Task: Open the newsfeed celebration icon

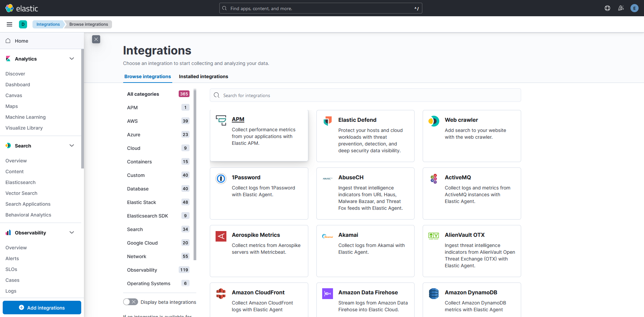Action: pos(621,8)
